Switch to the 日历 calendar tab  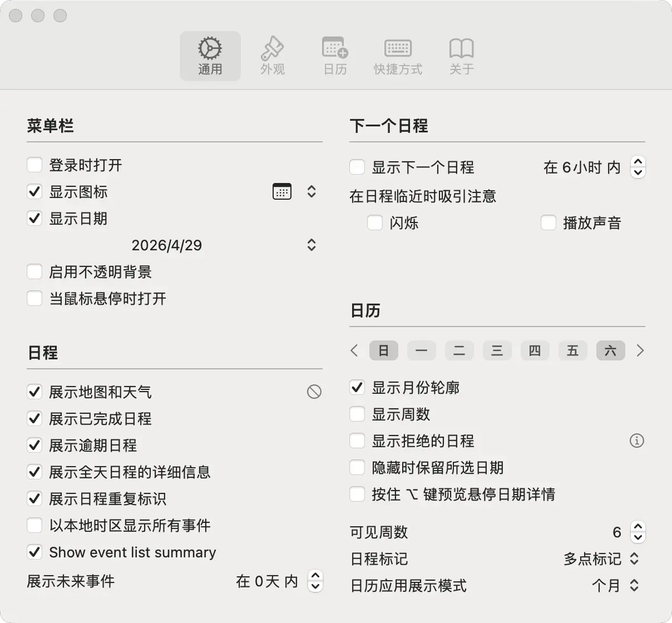(x=335, y=56)
